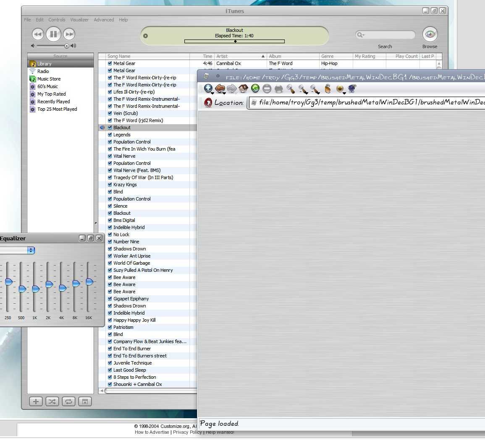Uncheck The F Word (rjd2 Remix) checkbox
Image resolution: width=485 pixels, height=448 pixels.
coord(110,120)
